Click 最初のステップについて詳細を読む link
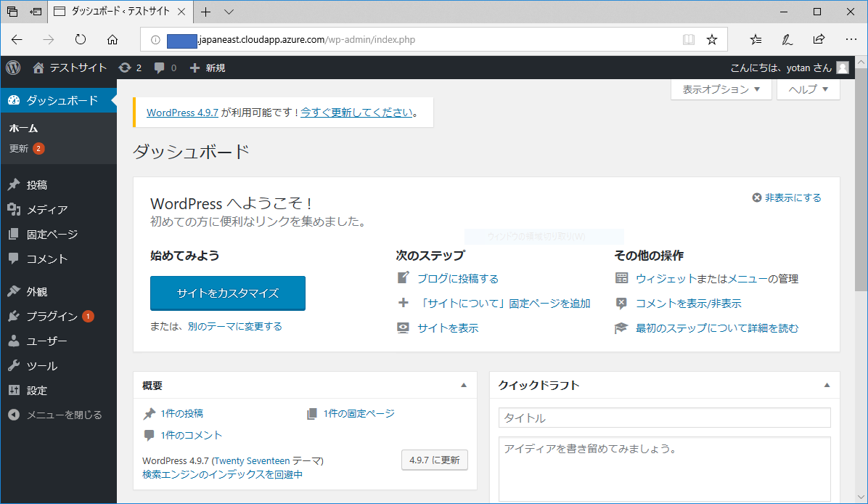Screen dimensions: 868x504 tap(717, 328)
